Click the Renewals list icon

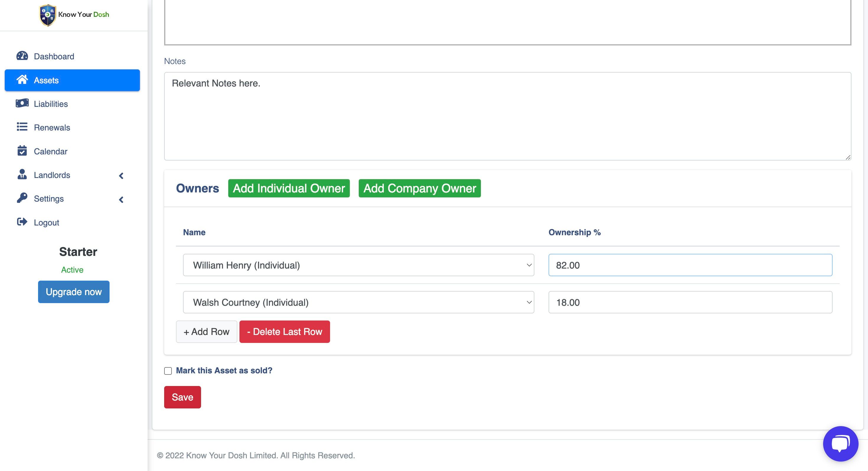point(22,127)
